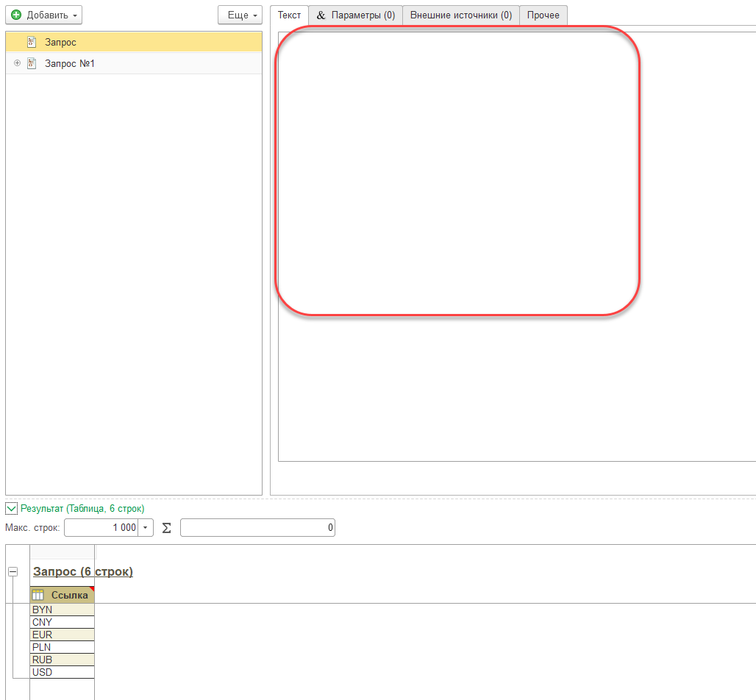Click the green plus icon on Добавить

point(16,15)
